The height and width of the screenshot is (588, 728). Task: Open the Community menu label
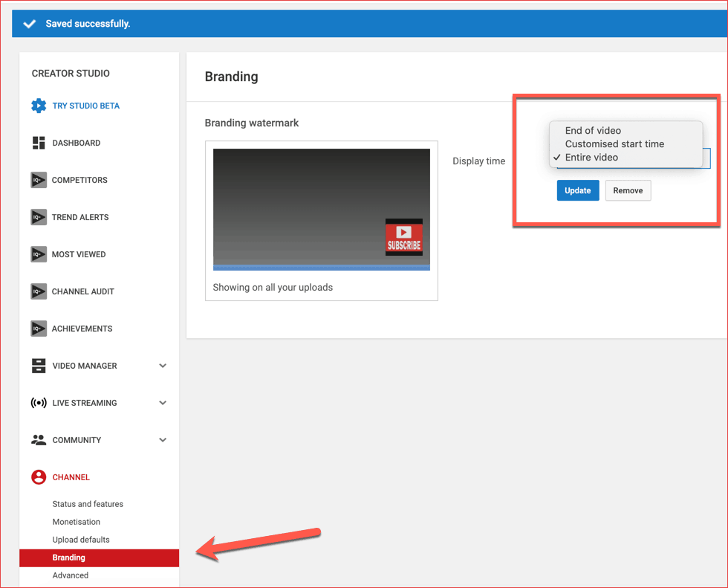click(77, 440)
